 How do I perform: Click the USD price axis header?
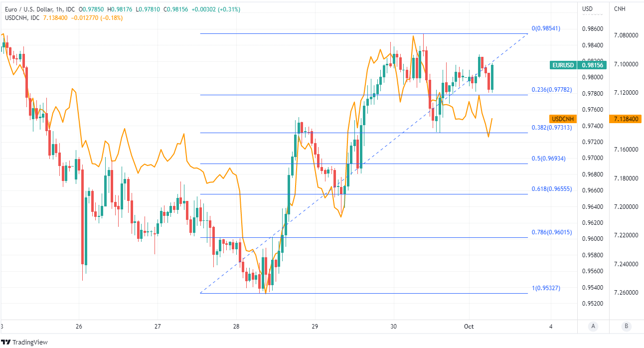click(x=587, y=8)
